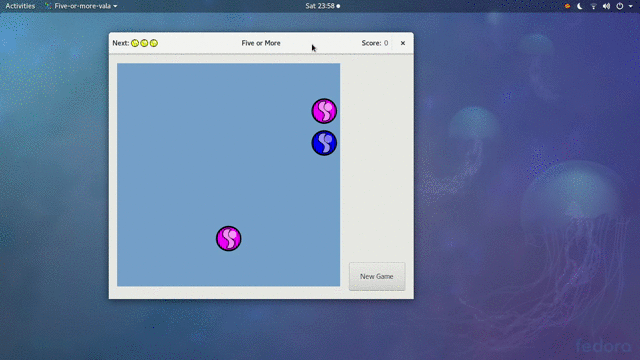640x360 pixels.
Task: Expand the system menu arrow
Action: click(630, 6)
